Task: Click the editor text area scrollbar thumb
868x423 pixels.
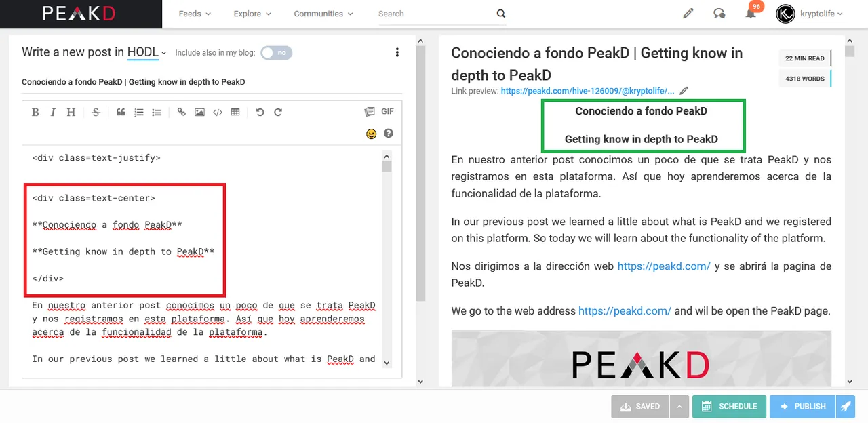Action: 387,167
